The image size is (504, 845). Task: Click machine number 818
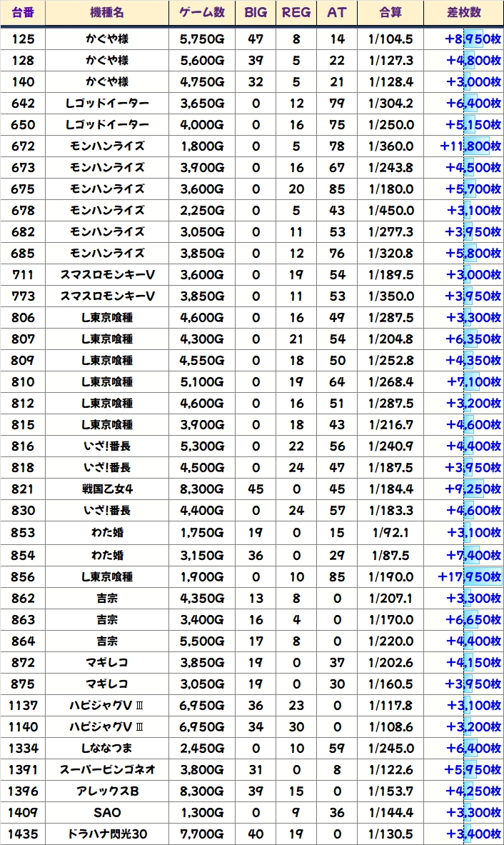click(23, 467)
